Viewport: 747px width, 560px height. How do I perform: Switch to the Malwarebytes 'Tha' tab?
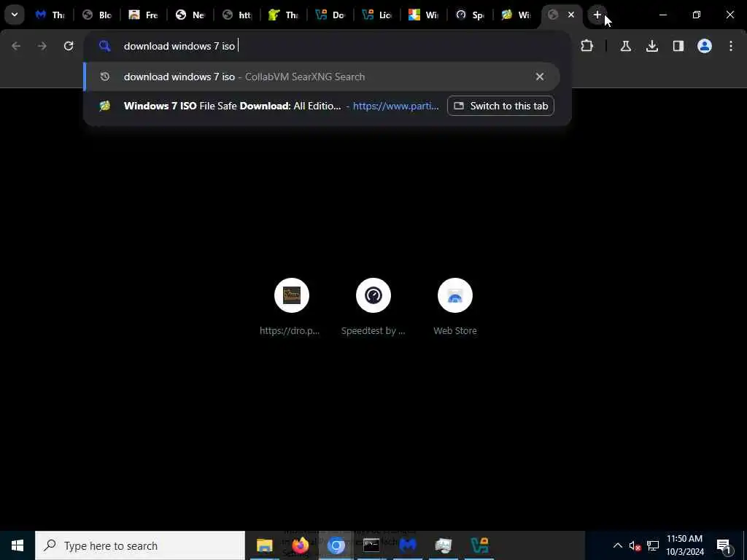(50, 15)
